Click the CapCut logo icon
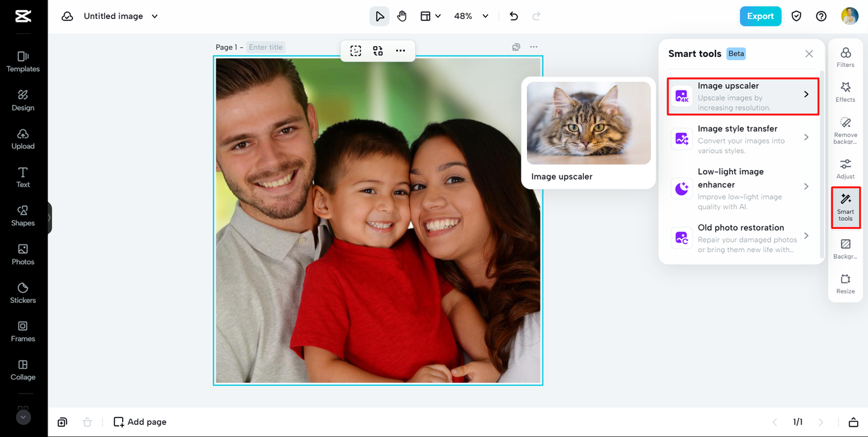 [23, 16]
